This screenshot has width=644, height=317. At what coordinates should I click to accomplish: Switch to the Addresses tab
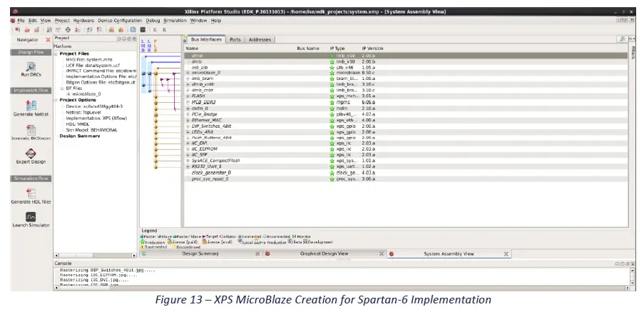(260, 40)
